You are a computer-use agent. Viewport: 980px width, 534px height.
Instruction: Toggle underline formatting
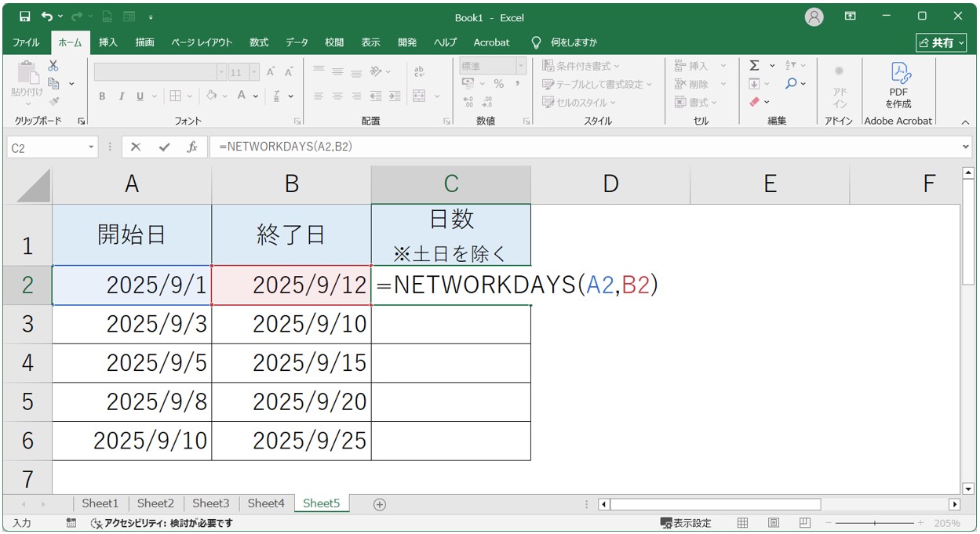[140, 96]
